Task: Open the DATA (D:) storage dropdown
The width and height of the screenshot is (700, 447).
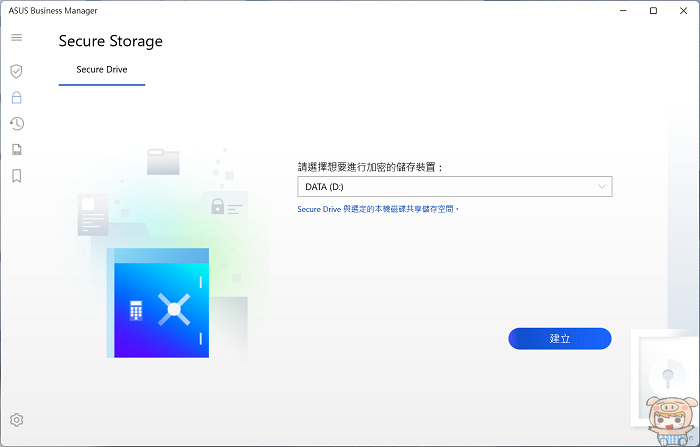Action: pos(453,187)
